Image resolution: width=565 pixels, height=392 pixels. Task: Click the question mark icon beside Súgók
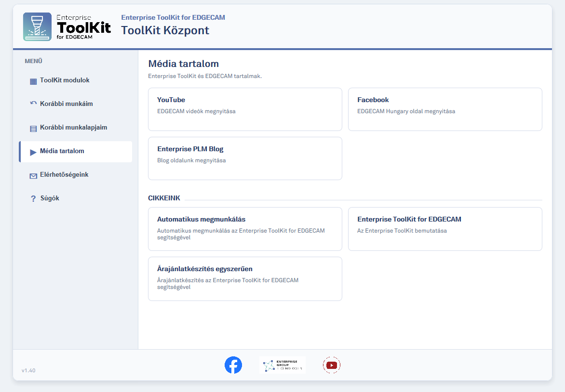click(x=33, y=198)
